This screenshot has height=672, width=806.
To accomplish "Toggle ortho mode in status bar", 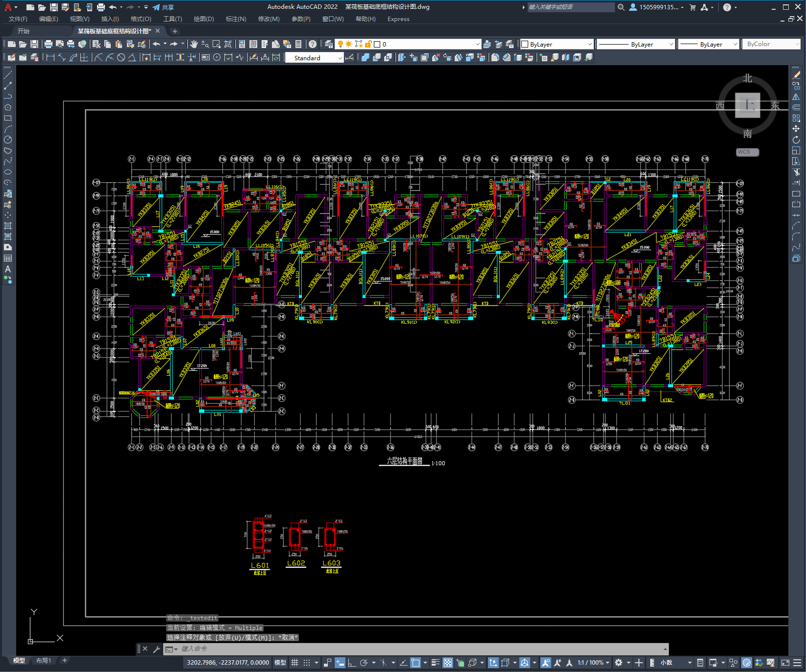I will point(352,663).
